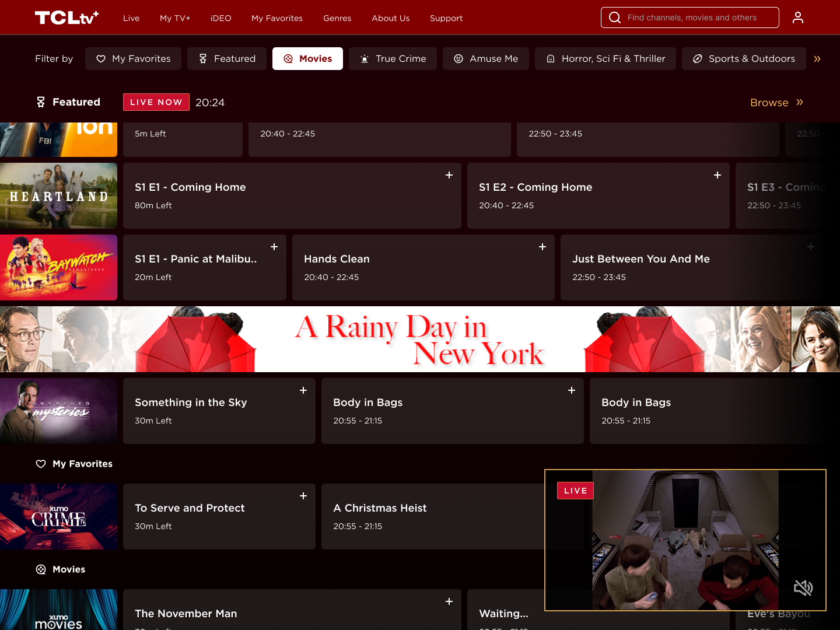Filter by Horror, Sci Fi & Thriller

[605, 58]
